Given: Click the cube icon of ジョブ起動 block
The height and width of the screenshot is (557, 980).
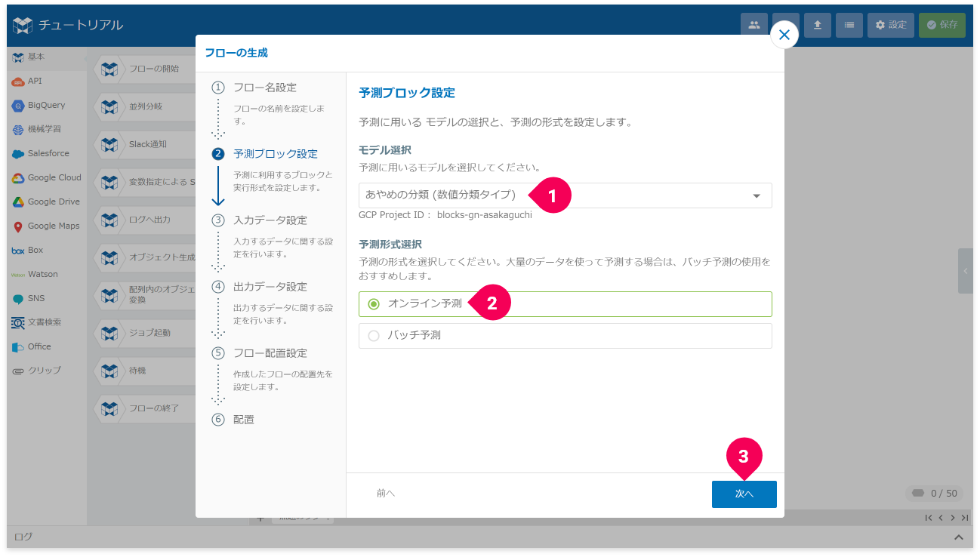Looking at the screenshot, I should (x=110, y=333).
